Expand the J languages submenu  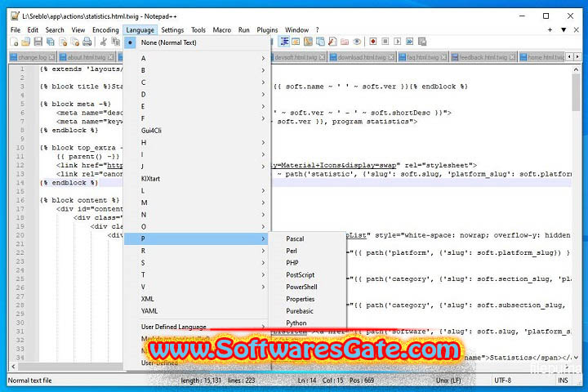197,167
